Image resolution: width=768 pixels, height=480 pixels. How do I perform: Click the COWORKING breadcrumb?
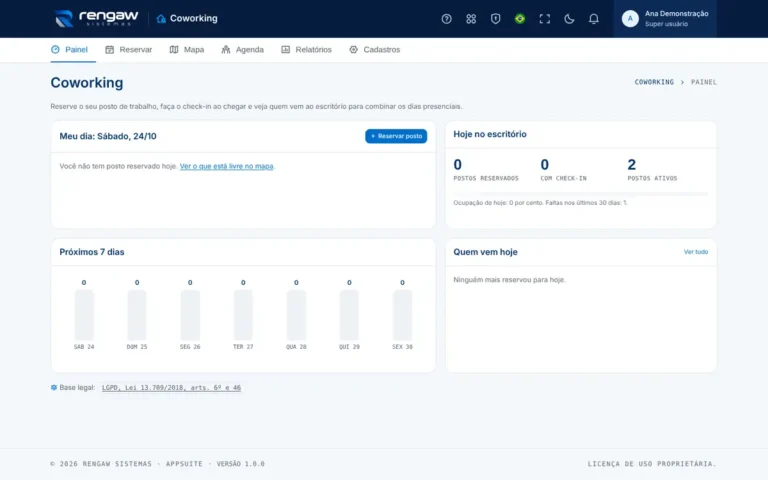pos(654,82)
